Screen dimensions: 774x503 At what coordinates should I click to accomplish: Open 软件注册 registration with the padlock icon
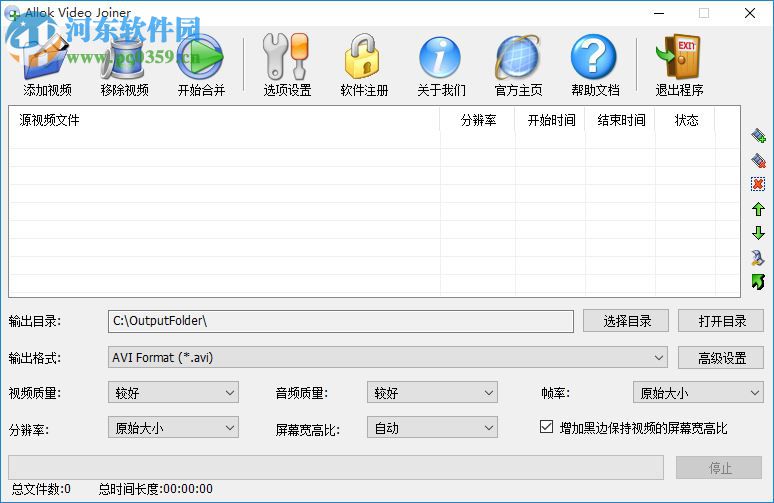point(364,57)
